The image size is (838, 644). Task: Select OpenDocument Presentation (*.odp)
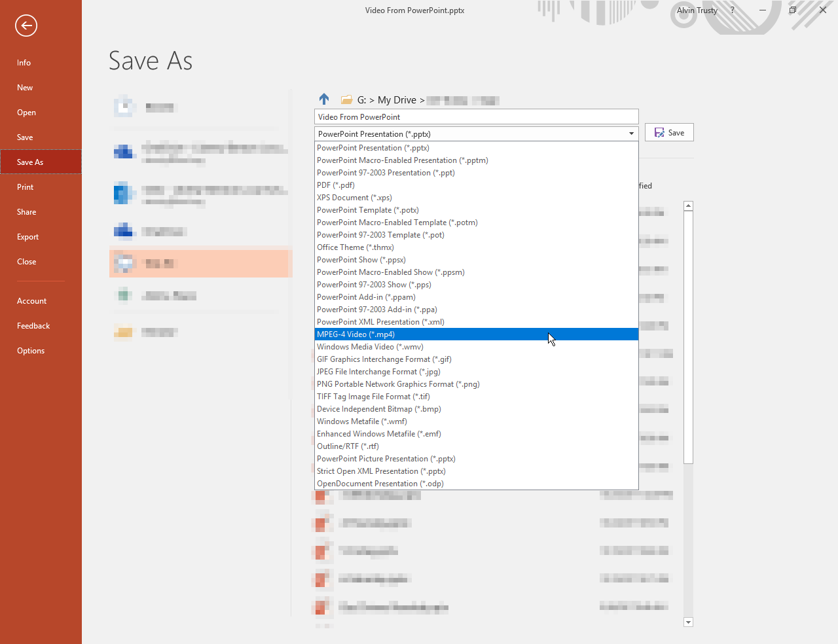point(476,484)
